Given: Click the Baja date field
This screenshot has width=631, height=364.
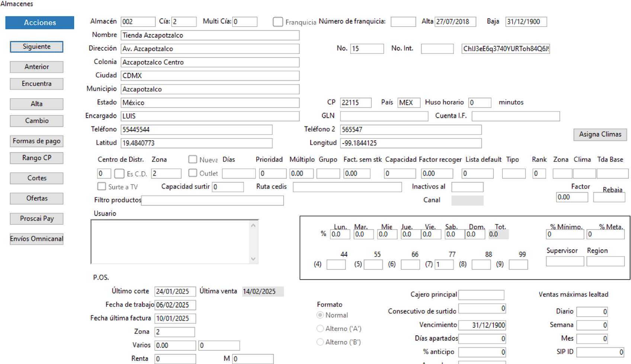Looking at the screenshot, I should (x=526, y=22).
